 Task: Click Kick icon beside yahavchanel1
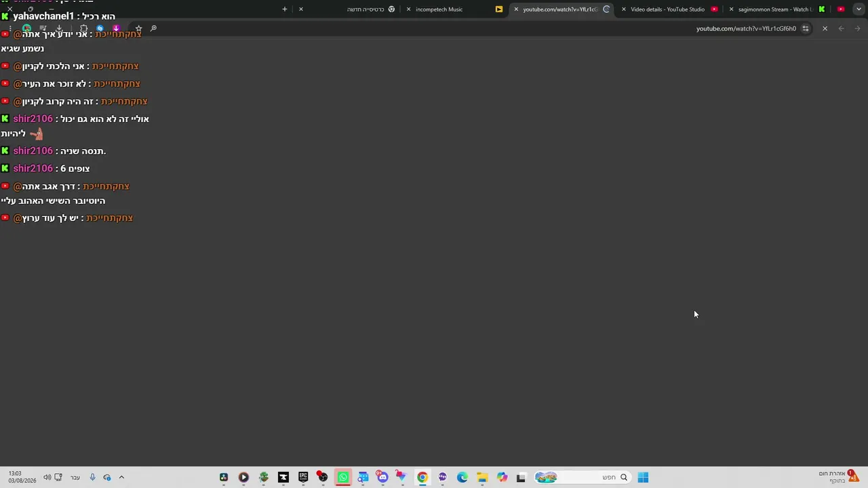coord(5,16)
